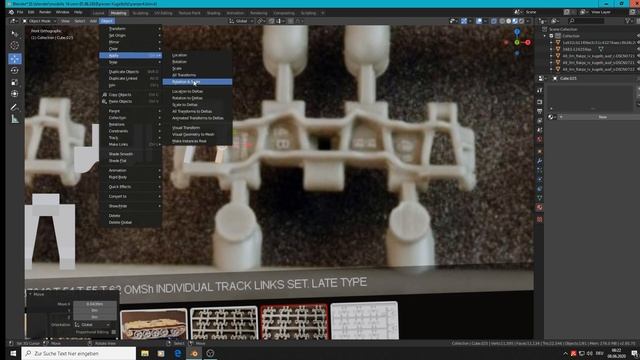Switch to Solid viewport shading
This screenshot has width=640, height=360.
(x=509, y=21)
